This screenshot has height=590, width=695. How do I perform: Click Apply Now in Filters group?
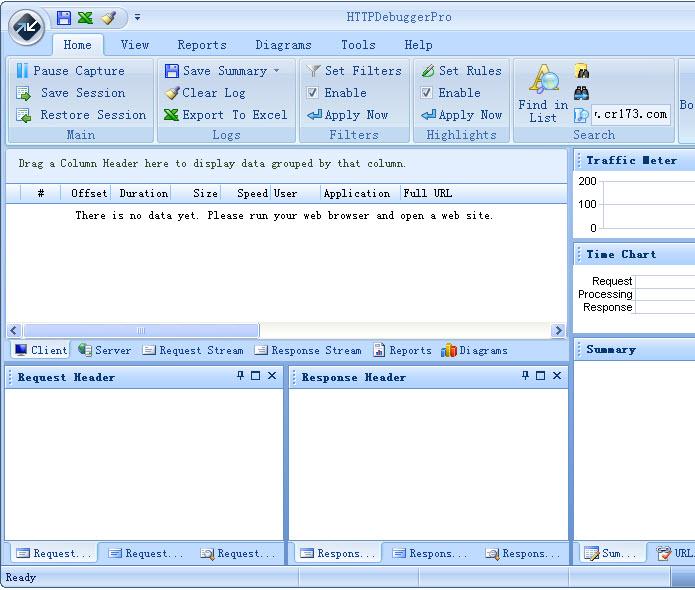tap(348, 115)
